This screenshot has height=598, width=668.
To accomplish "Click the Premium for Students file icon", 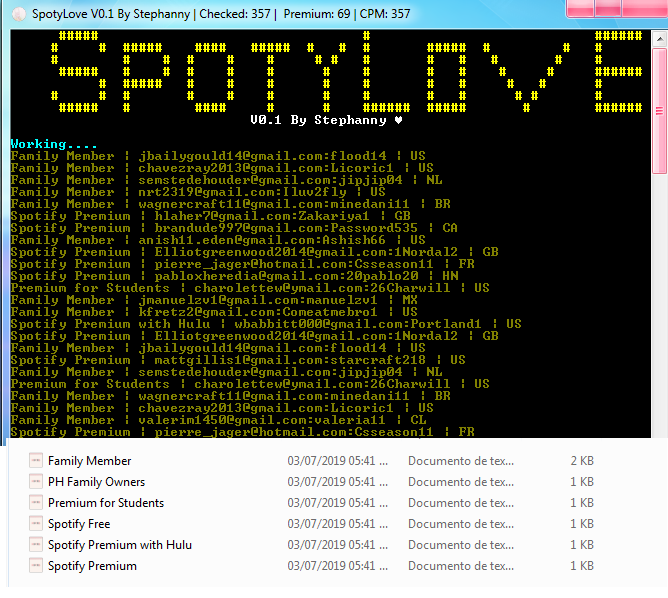I will pyautogui.click(x=36, y=503).
